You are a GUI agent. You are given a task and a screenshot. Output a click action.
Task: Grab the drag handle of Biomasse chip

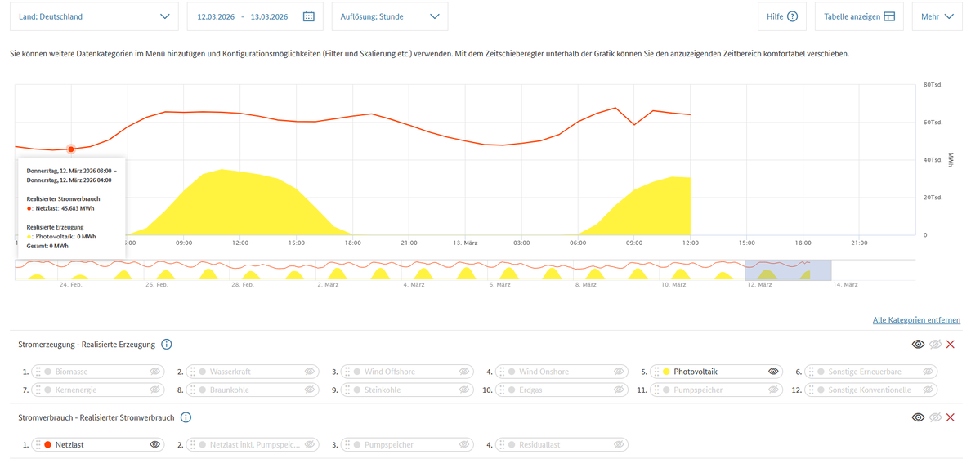[x=38, y=372]
